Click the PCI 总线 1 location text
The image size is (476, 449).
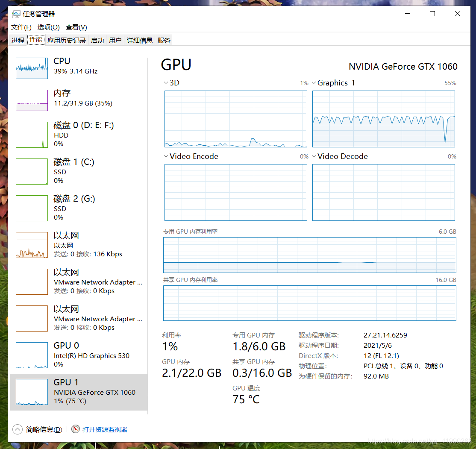pyautogui.click(x=403, y=366)
